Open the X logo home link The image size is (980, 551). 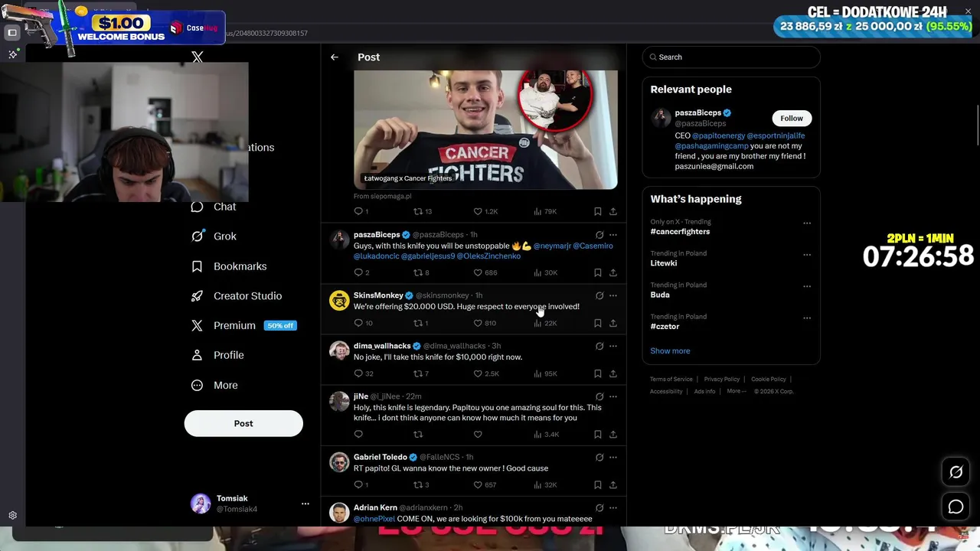198,57
